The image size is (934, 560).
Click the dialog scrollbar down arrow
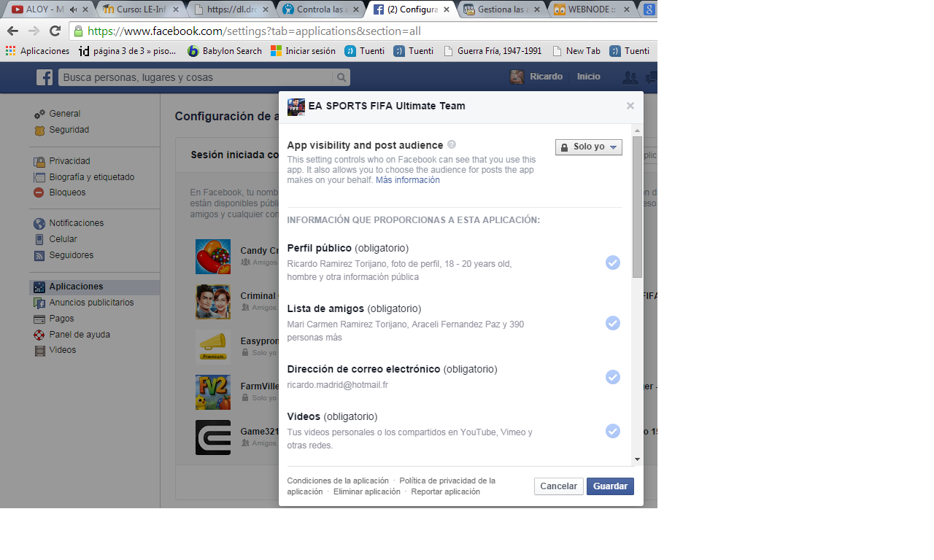(637, 459)
